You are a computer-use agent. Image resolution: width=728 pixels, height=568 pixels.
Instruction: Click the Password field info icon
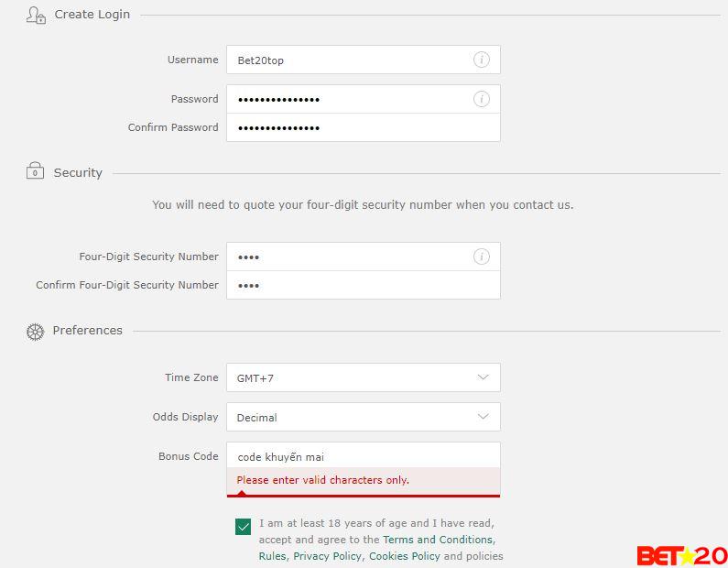pyautogui.click(x=481, y=99)
